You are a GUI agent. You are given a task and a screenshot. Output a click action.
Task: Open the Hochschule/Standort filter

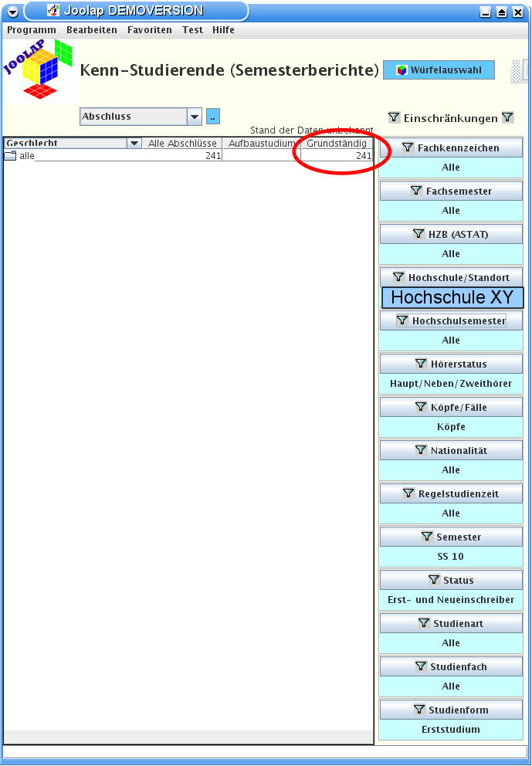(451, 277)
